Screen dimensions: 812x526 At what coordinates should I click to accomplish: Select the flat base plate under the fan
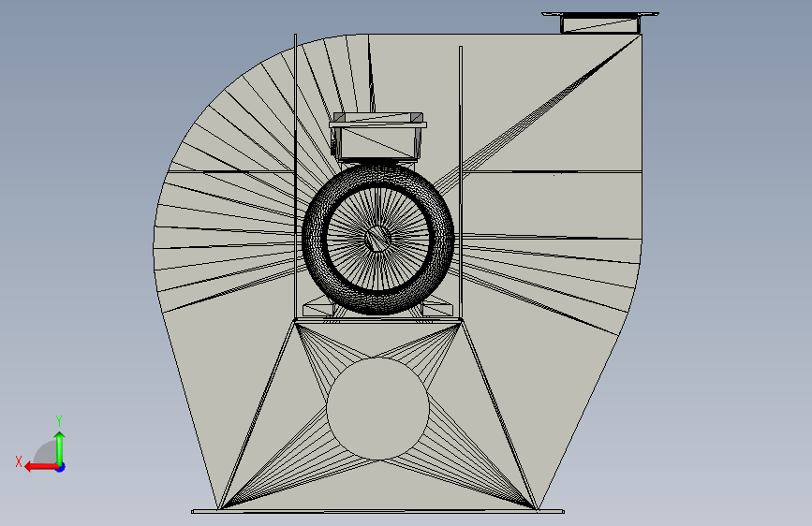pyautogui.click(x=378, y=512)
